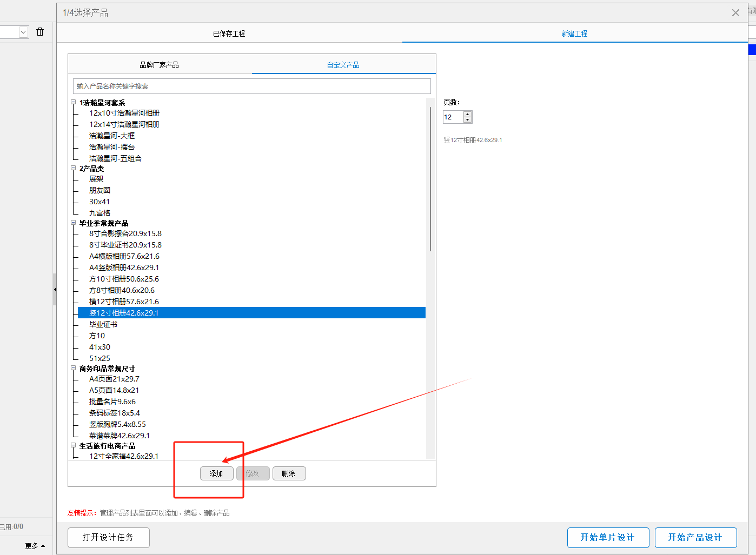The width and height of the screenshot is (756, 555).
Task: Select 41x30 product
Action: tap(100, 347)
